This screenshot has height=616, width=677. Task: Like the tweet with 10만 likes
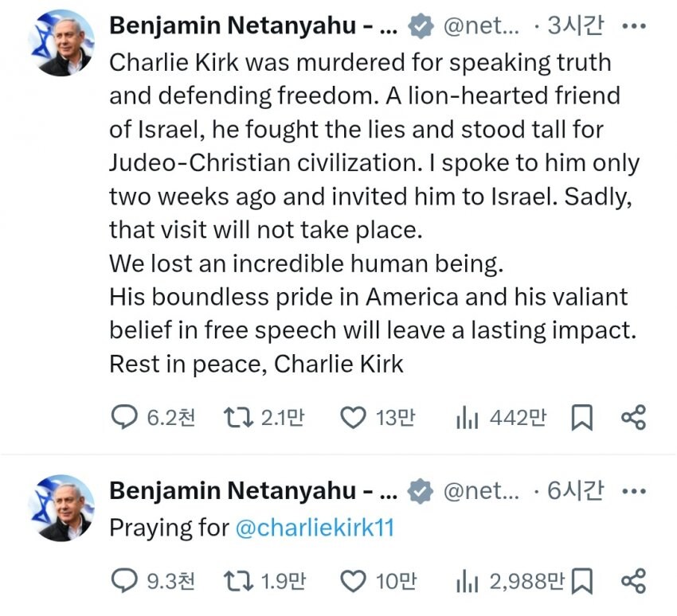tap(378, 581)
